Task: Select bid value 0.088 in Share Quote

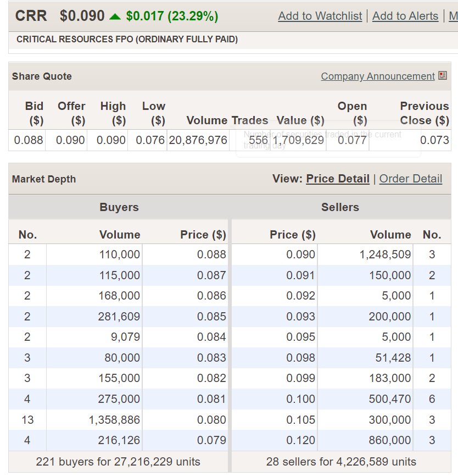Action: coord(29,140)
